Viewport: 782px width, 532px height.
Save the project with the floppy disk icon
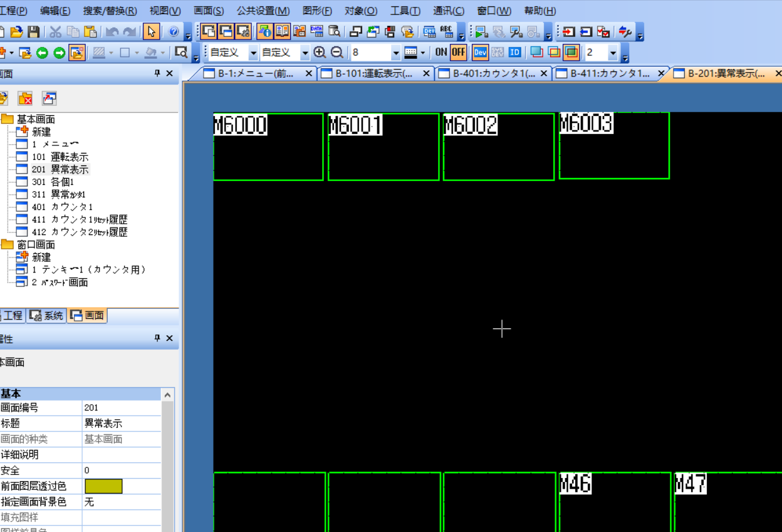(34, 31)
